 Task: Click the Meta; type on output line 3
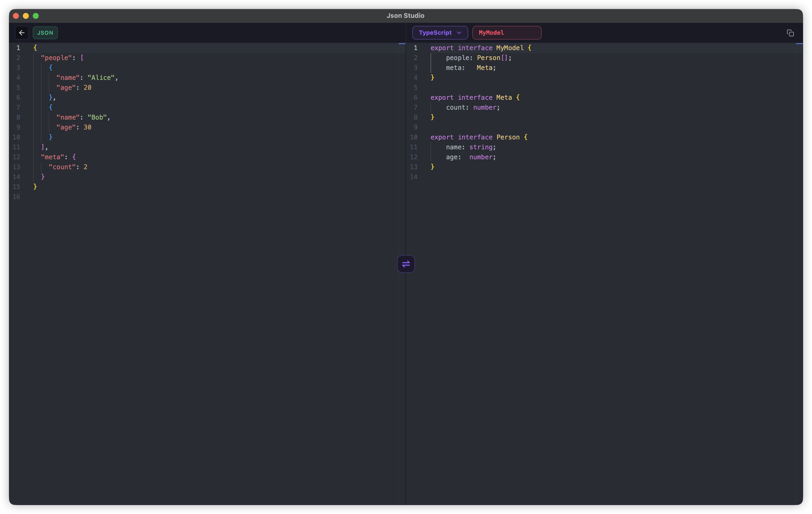tap(486, 68)
